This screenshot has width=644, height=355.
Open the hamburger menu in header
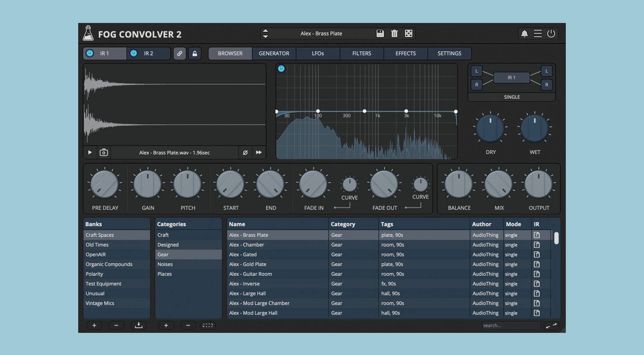538,33
